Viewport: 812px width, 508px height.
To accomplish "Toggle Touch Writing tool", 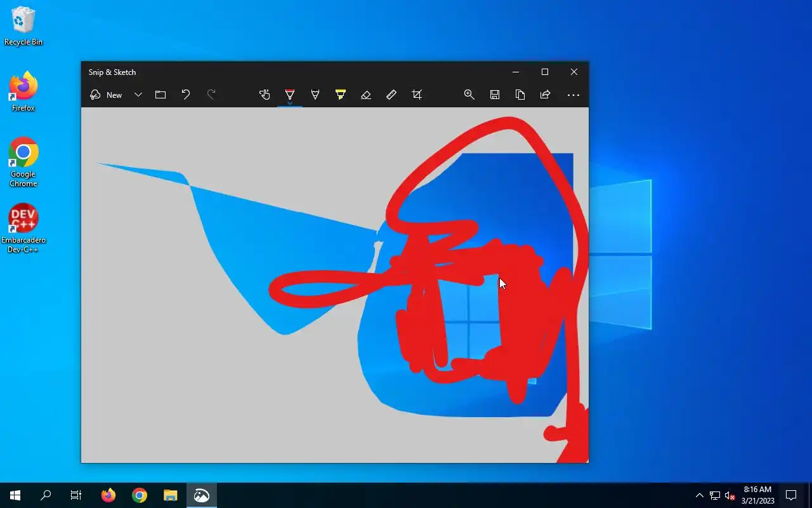I will click(265, 95).
